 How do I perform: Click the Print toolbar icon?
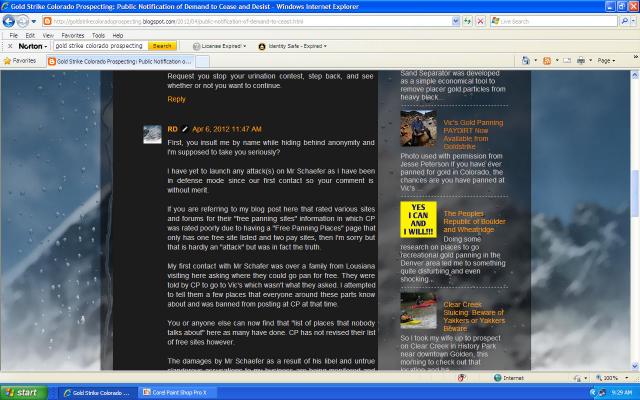point(581,61)
